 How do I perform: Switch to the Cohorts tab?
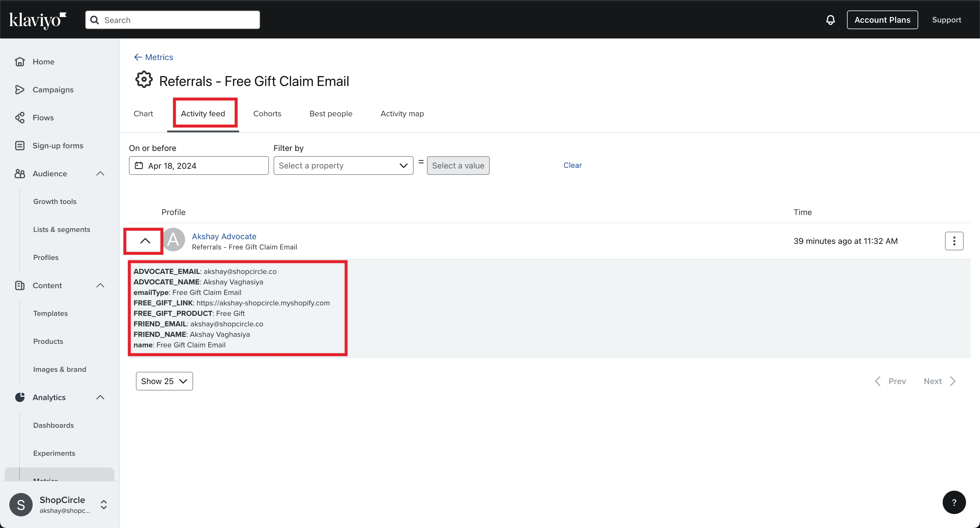(267, 114)
